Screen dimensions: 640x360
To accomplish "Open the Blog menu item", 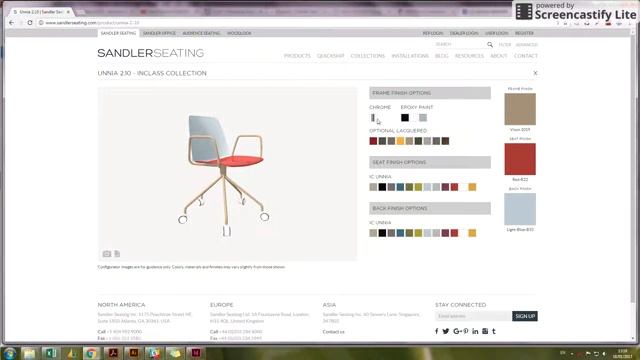I will 442,56.
